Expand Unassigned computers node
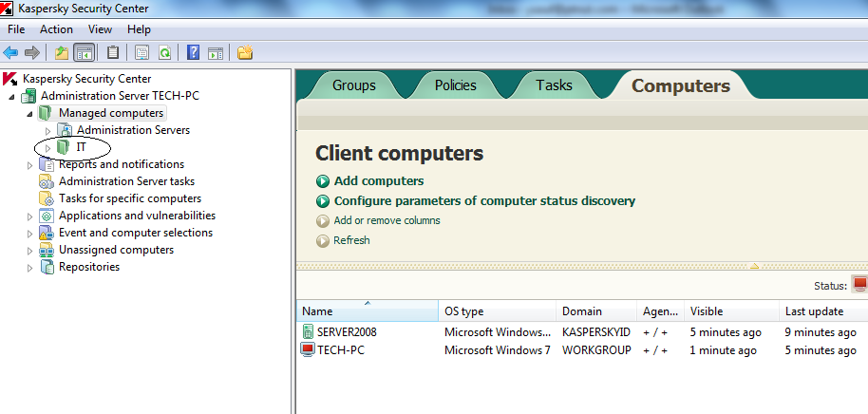868x414 pixels. pos(30,251)
